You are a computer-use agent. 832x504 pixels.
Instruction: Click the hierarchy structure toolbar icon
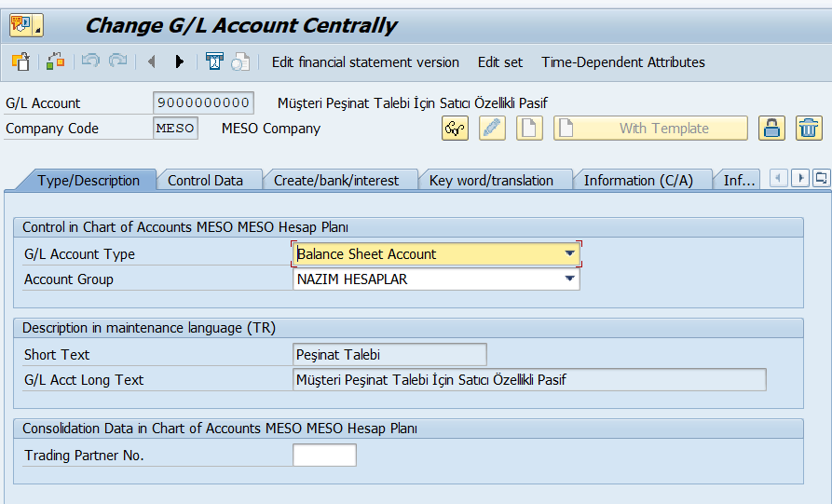click(x=55, y=61)
